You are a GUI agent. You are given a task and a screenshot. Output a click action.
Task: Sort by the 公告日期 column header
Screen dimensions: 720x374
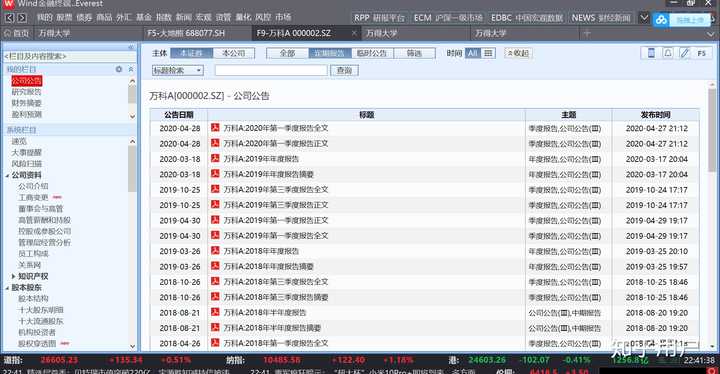point(179,114)
